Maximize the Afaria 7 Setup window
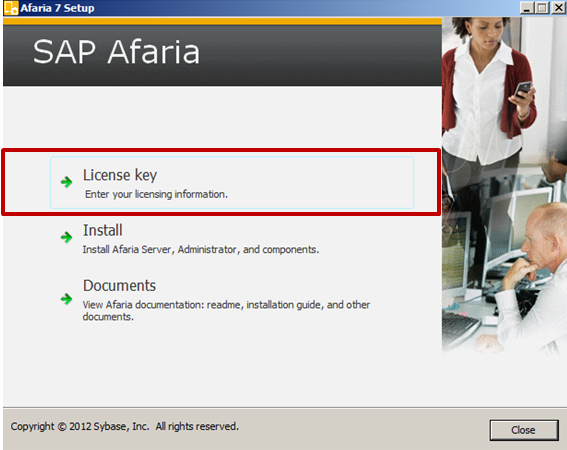This screenshot has width=567, height=450. 542,8
